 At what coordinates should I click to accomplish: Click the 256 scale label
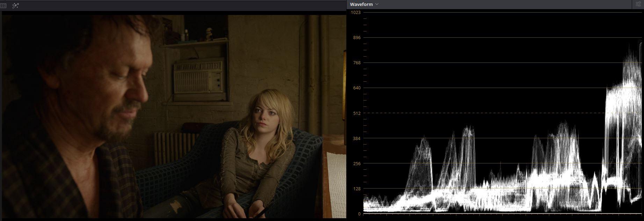tap(357, 163)
